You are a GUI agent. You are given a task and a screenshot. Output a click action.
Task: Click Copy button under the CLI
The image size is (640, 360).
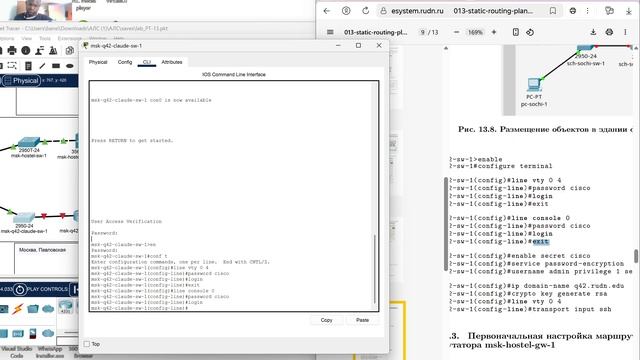[326, 320]
